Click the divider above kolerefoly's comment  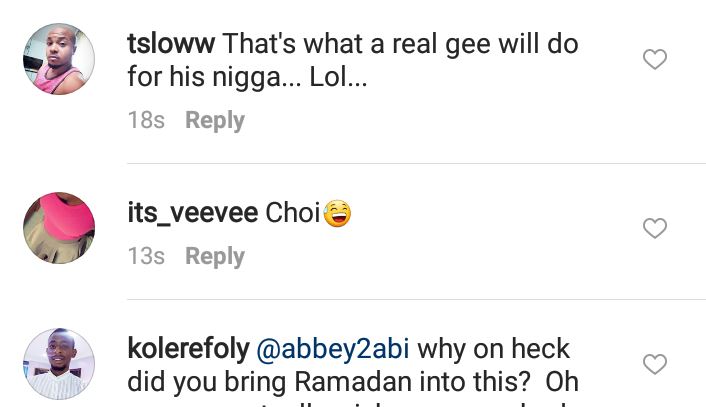point(416,299)
